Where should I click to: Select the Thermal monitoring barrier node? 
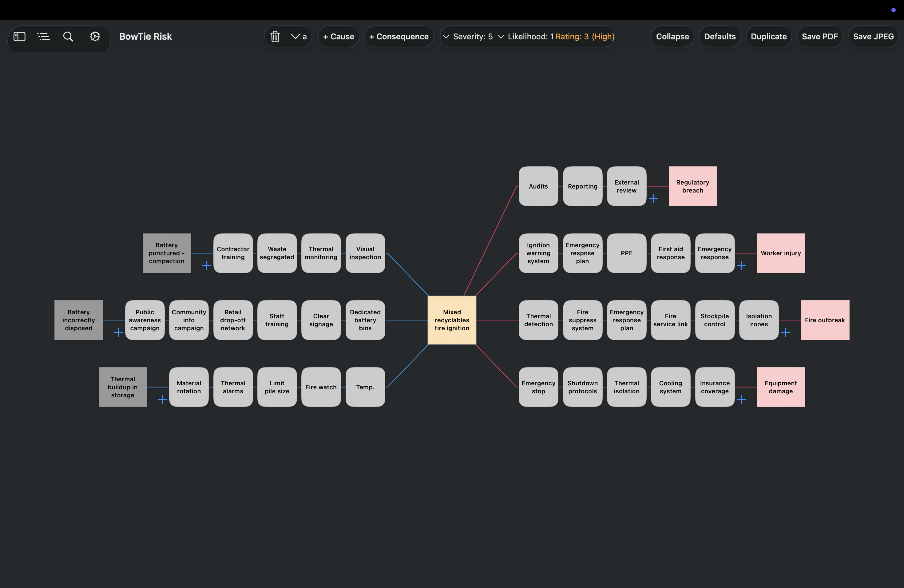coord(321,253)
